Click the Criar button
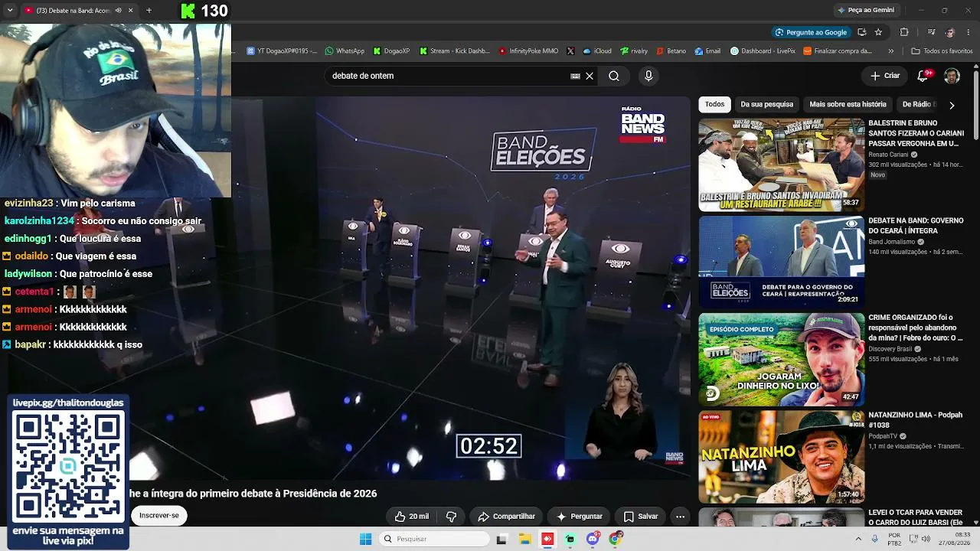The height and width of the screenshot is (551, 980). (x=885, y=76)
